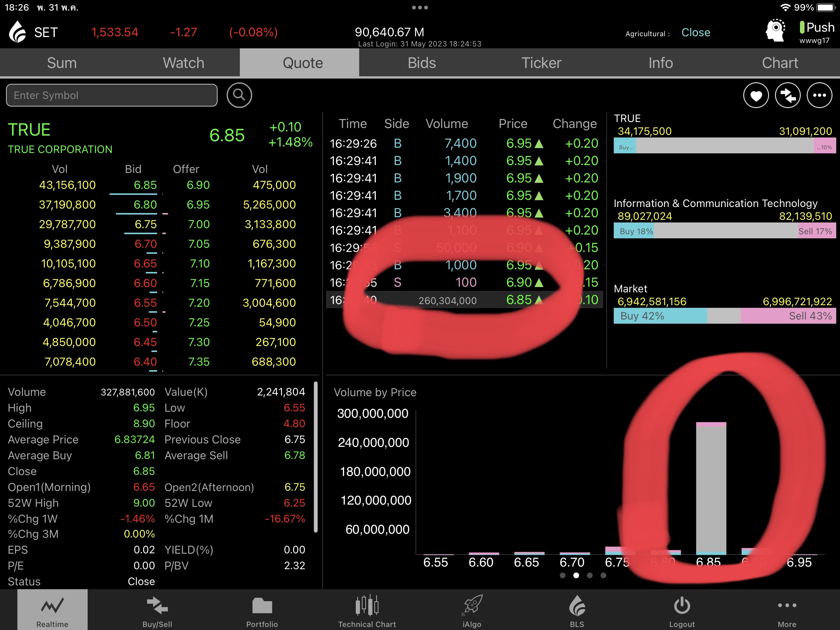Select offer price 7.00
The width and height of the screenshot is (840, 630).
(x=199, y=224)
